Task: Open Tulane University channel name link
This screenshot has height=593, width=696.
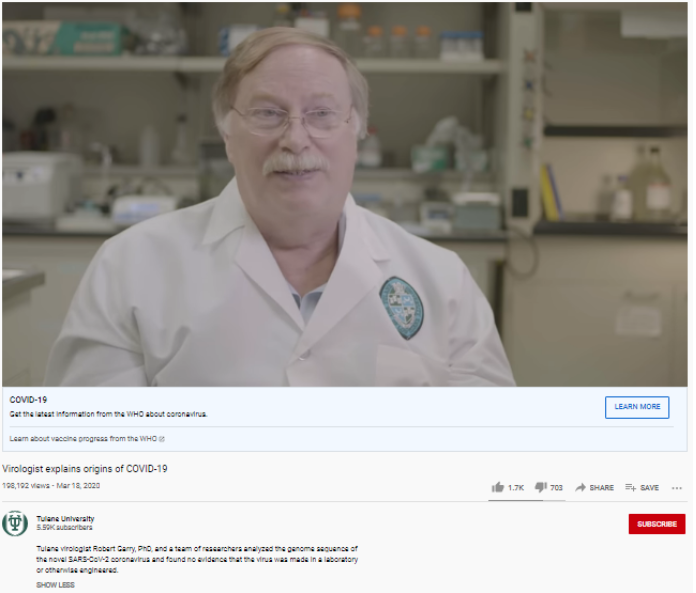Action: (x=65, y=518)
